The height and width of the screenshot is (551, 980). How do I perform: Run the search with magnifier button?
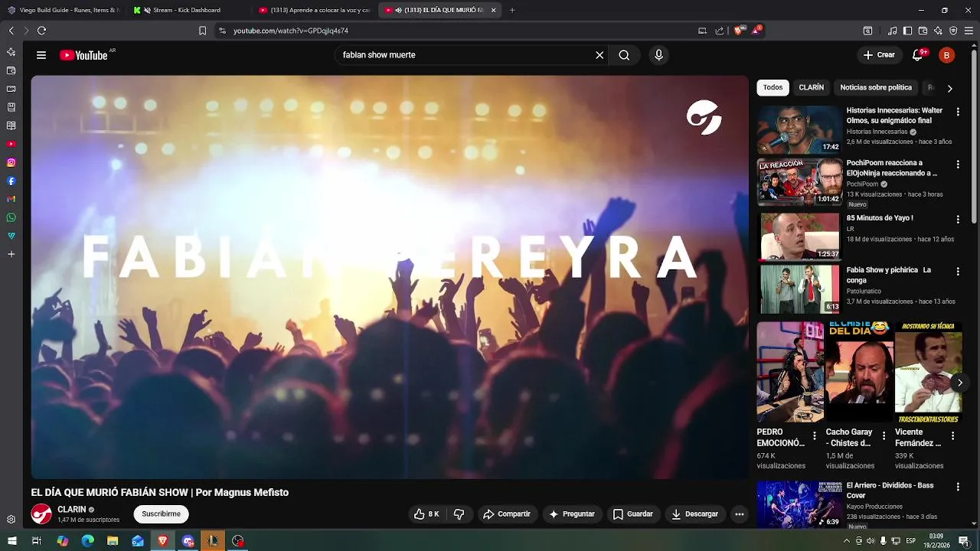[x=624, y=55]
